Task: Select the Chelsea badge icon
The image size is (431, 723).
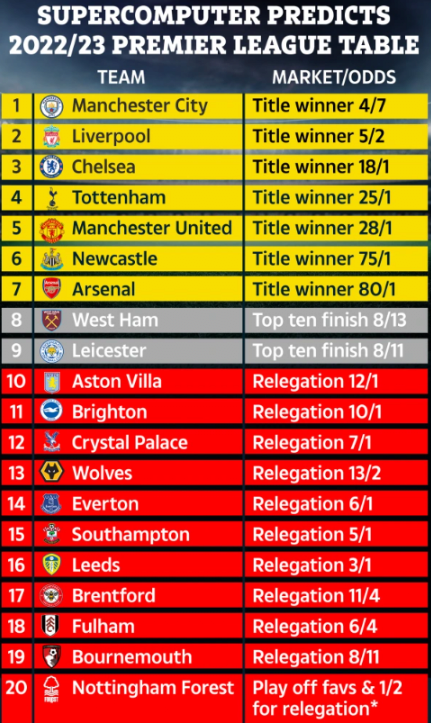Action: click(51, 167)
